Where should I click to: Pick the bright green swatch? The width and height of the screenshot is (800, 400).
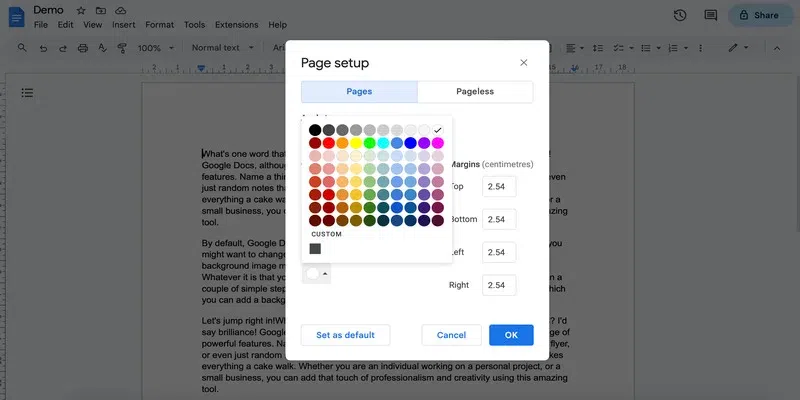point(369,143)
